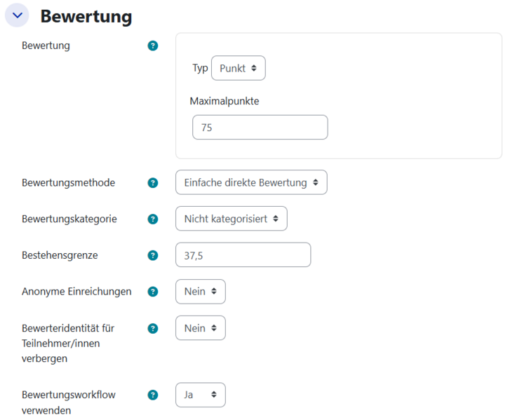Show help icon for Bewertungsmethode
Viewport: 515px width, 420px height.
coord(153,182)
